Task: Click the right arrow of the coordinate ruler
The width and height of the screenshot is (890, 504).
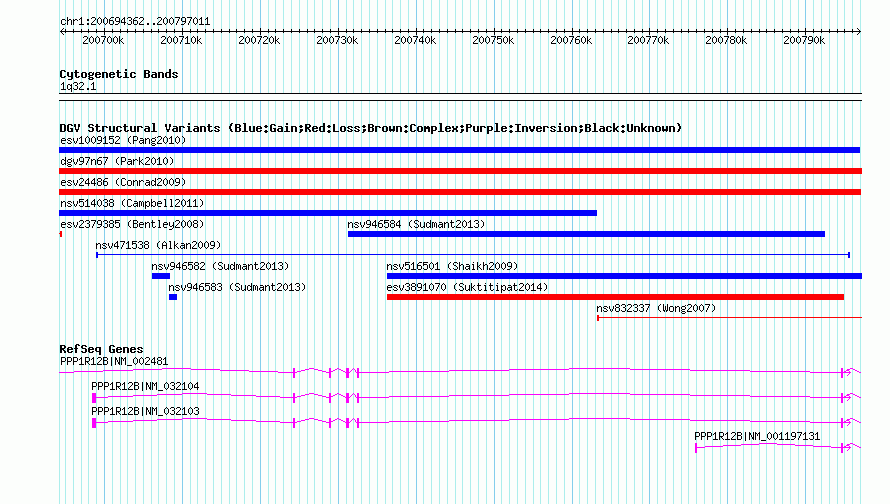Action: tap(858, 31)
